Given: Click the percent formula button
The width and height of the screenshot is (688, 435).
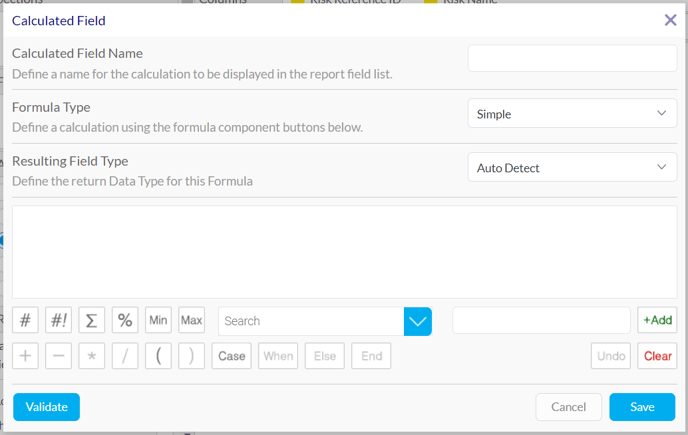Looking at the screenshot, I should point(125,320).
